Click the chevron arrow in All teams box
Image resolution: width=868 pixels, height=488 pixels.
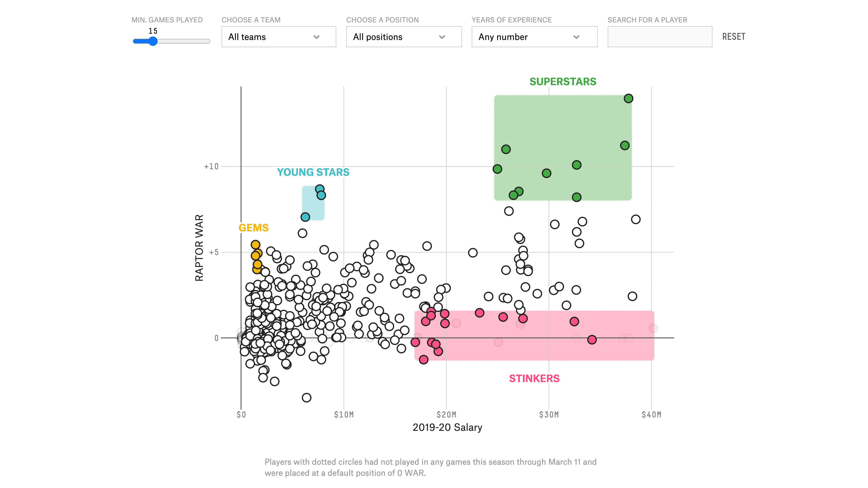(x=316, y=37)
